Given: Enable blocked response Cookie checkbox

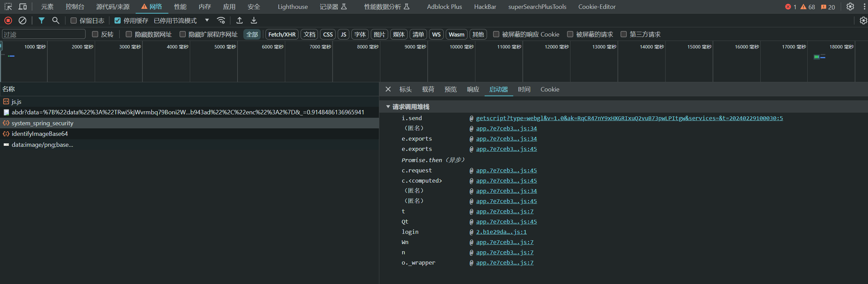Looking at the screenshot, I should pyautogui.click(x=496, y=34).
